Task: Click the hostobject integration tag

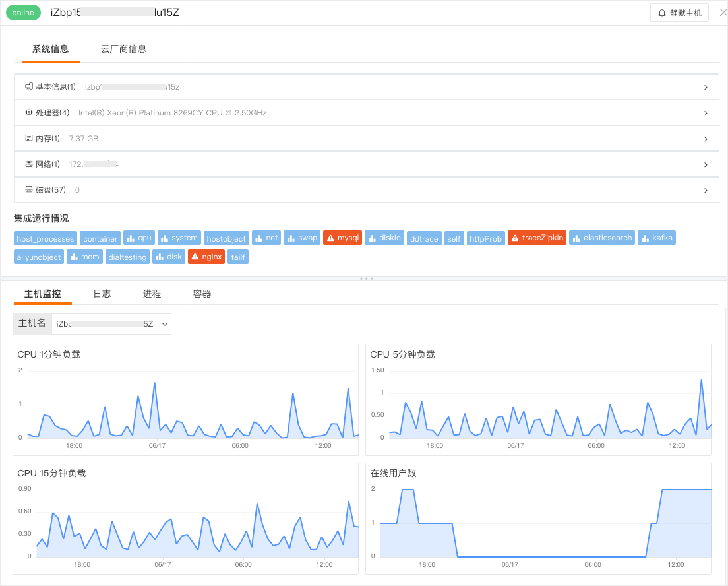Action: [226, 238]
